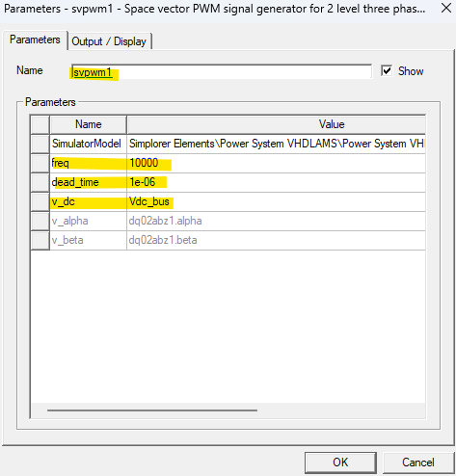The width and height of the screenshot is (456, 476).
Task: Select the SimulatorModel name cell
Action: [x=89, y=144]
